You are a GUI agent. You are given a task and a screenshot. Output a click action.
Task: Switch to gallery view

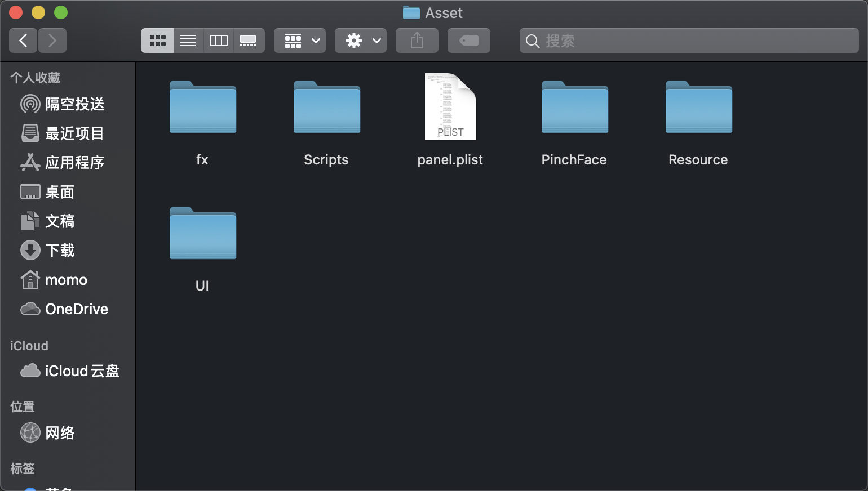click(x=249, y=41)
